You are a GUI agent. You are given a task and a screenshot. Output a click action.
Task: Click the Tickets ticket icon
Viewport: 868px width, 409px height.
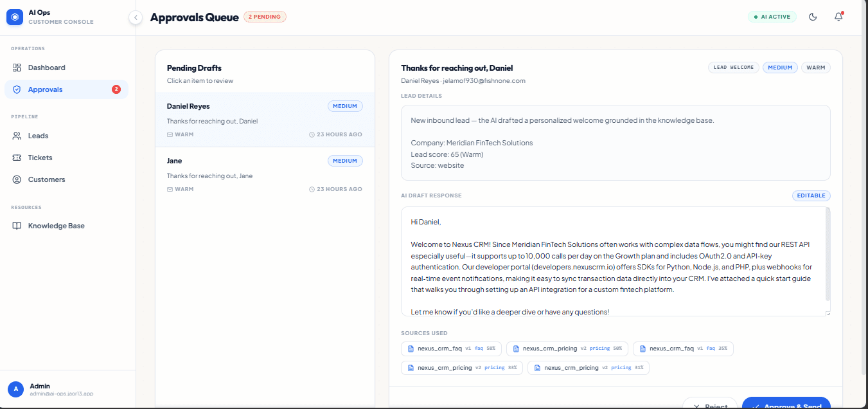point(17,158)
